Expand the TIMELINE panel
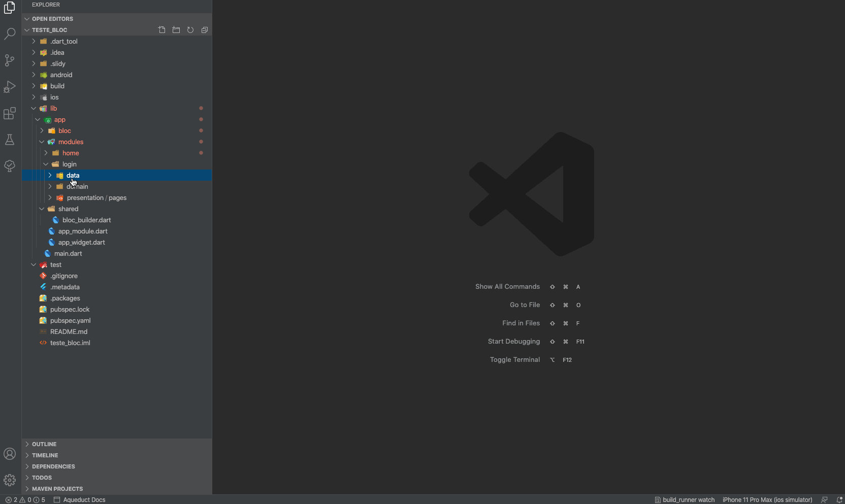 [117, 455]
